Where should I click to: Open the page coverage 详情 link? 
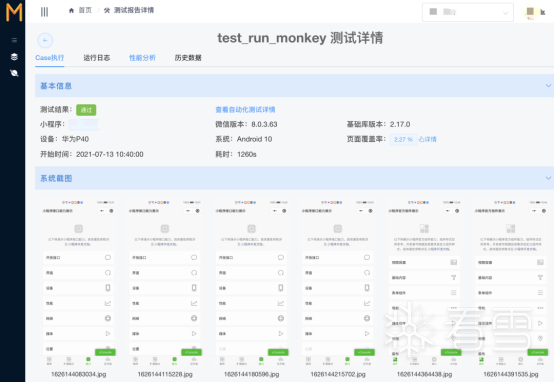(428, 140)
